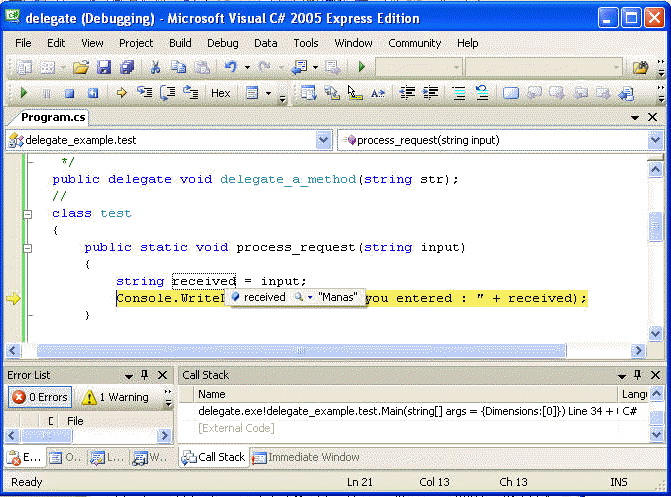Open the Debug menu
The height and width of the screenshot is (497, 671).
[x=222, y=43]
